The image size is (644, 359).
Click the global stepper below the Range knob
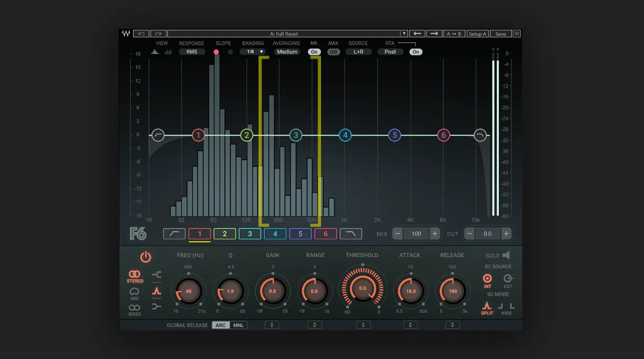click(x=315, y=325)
